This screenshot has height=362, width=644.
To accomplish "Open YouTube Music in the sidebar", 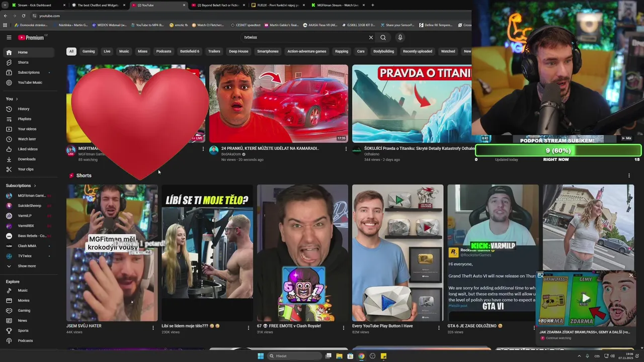I will pos(28,82).
